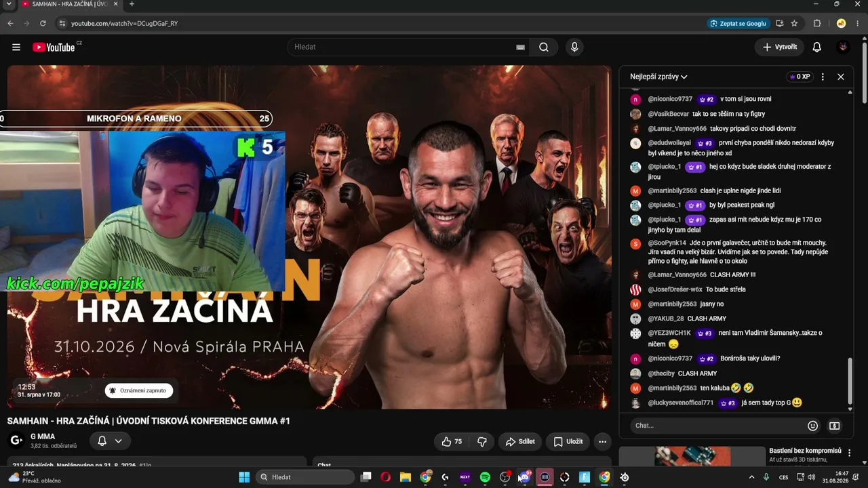The height and width of the screenshot is (488, 868).
Task: Click the live chat scrollbar
Action: point(851,382)
